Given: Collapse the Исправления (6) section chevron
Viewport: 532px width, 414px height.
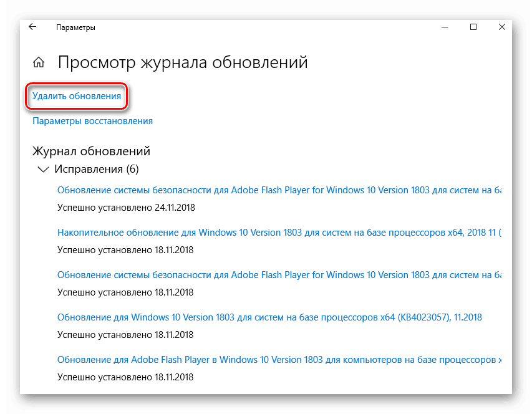Looking at the screenshot, I should tap(43, 169).
